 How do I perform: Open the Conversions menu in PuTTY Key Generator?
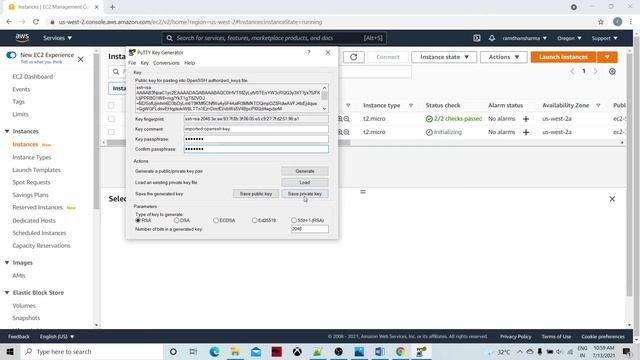tap(166, 63)
